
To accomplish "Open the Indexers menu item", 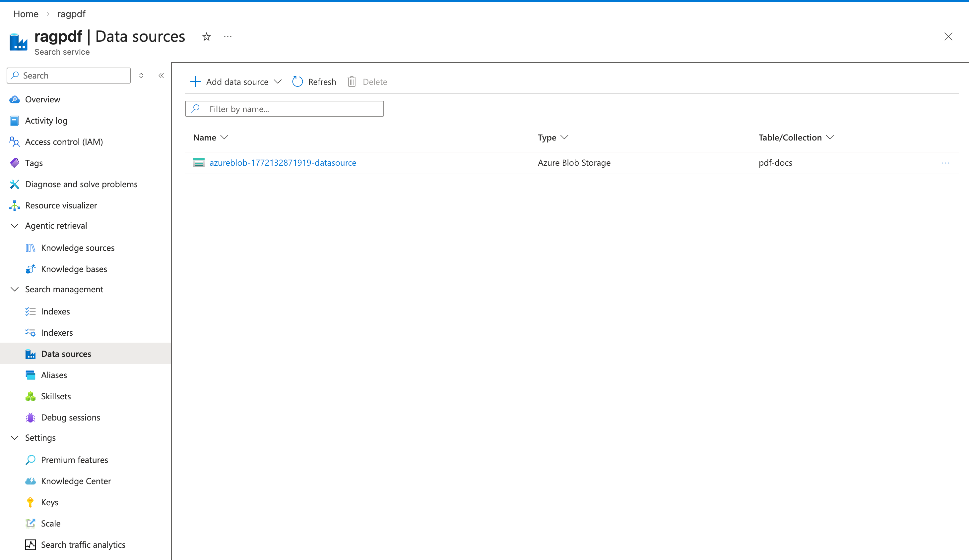I will click(x=57, y=332).
